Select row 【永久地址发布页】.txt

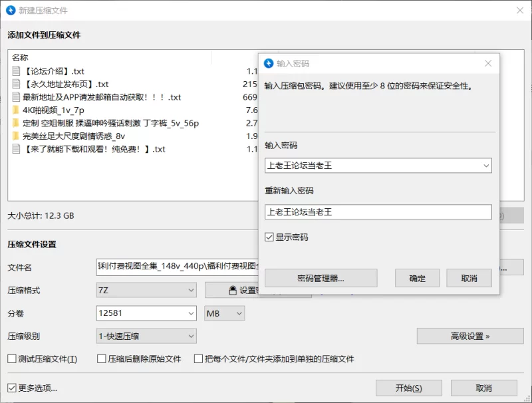pyautogui.click(x=135, y=84)
